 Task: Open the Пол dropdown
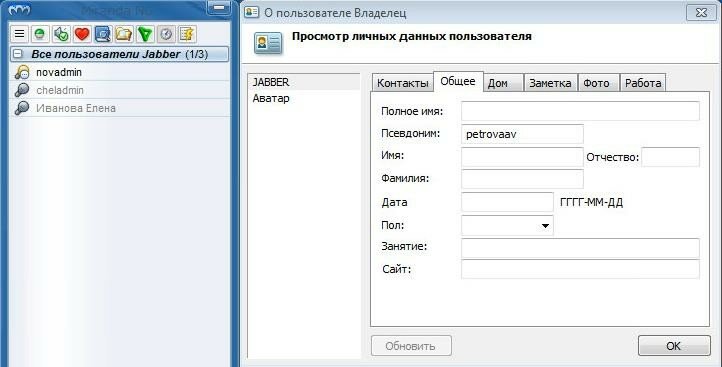click(x=507, y=226)
